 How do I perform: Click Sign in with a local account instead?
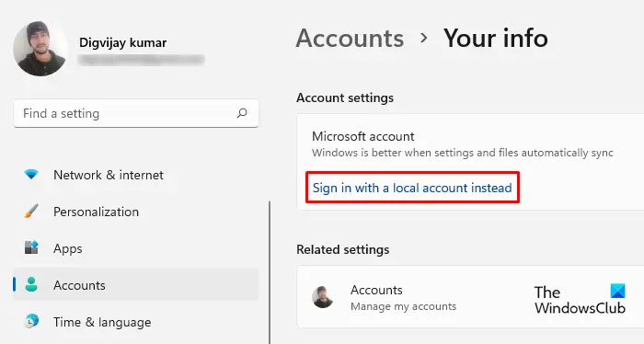412,188
